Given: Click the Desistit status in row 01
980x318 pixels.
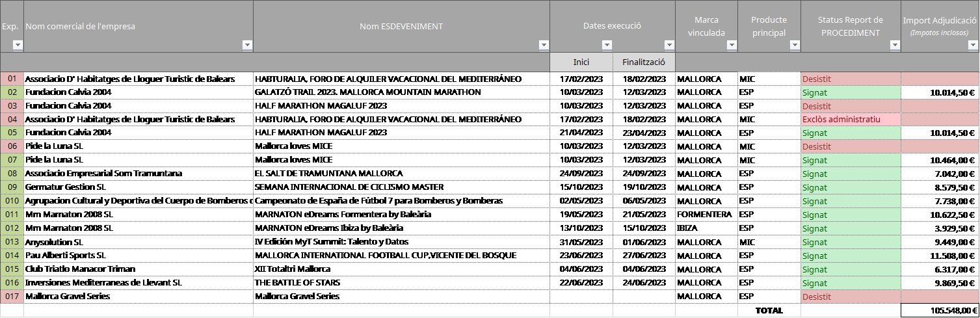Looking at the screenshot, I should [x=851, y=79].
